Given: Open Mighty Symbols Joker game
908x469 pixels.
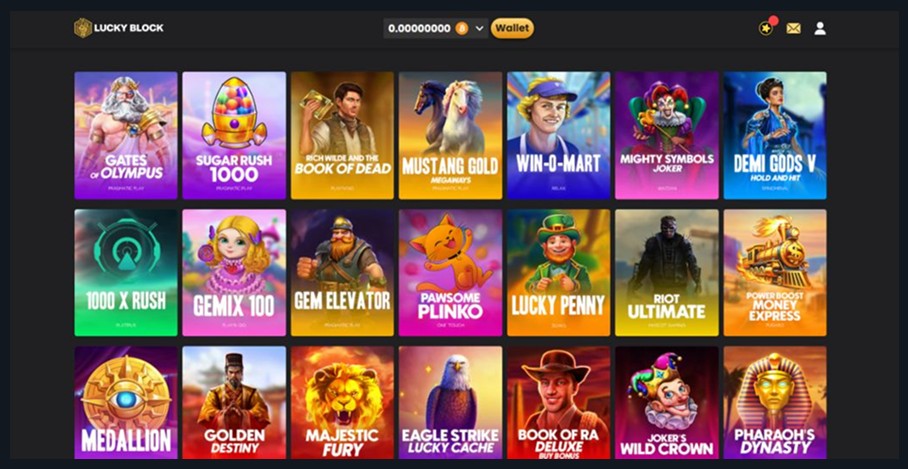Looking at the screenshot, I should pos(667,135).
